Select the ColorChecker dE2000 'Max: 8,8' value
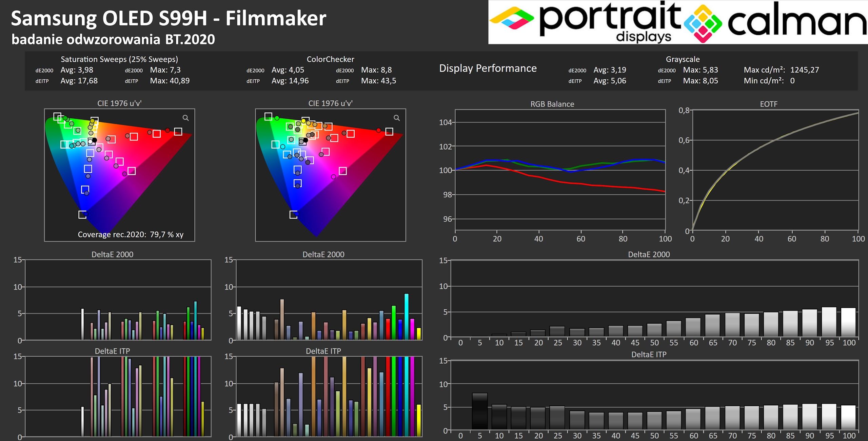 pyautogui.click(x=376, y=70)
